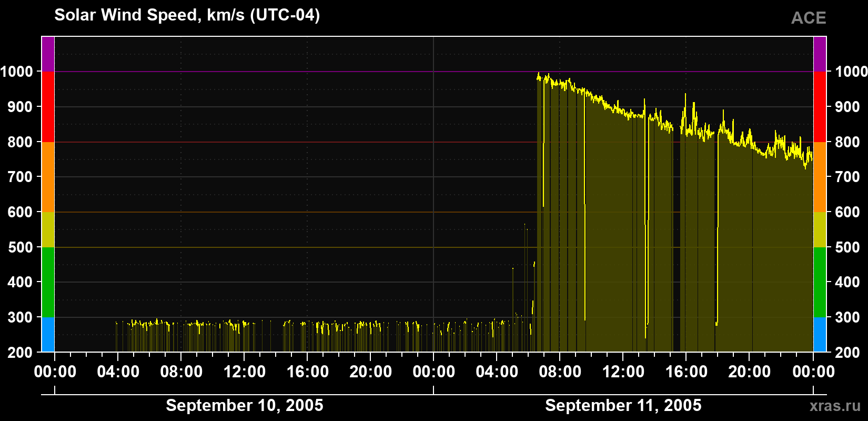Screen dimensions: 868x421
Task: Click the 12:00 tick label on September 10
Action: [x=245, y=372]
